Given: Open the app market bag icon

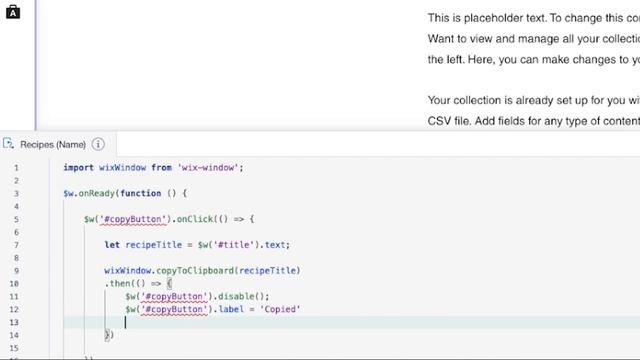Looking at the screenshot, I should (13, 11).
